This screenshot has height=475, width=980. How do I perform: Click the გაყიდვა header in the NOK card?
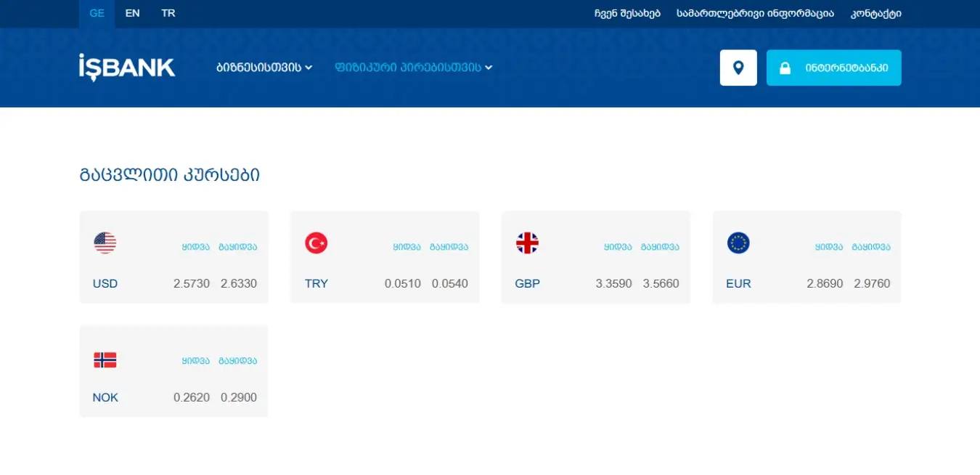pyautogui.click(x=238, y=361)
